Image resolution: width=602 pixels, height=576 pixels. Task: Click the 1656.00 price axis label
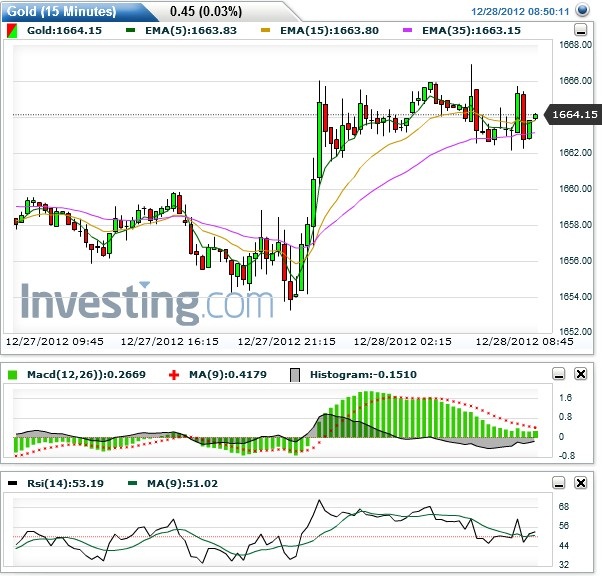click(575, 260)
